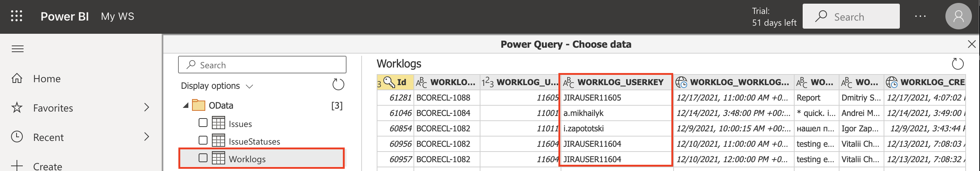Image resolution: width=980 pixels, height=171 pixels.
Task: Check the Worklogs table checkbox
Action: (203, 158)
